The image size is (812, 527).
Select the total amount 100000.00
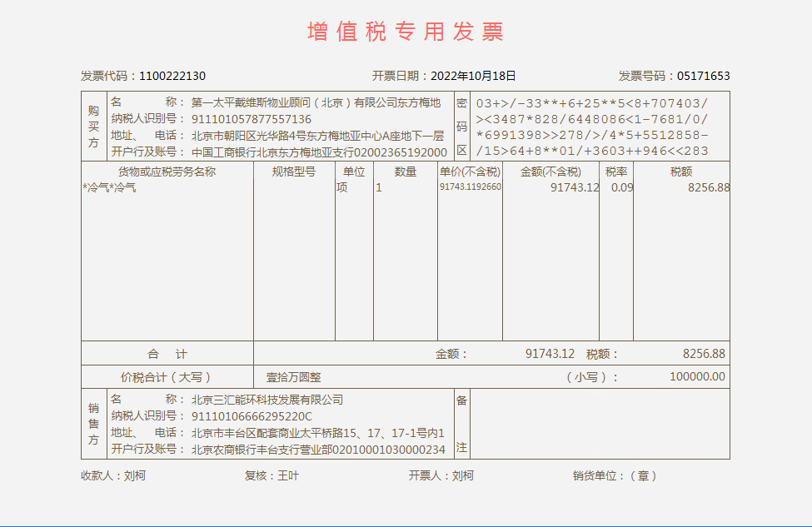click(x=696, y=377)
